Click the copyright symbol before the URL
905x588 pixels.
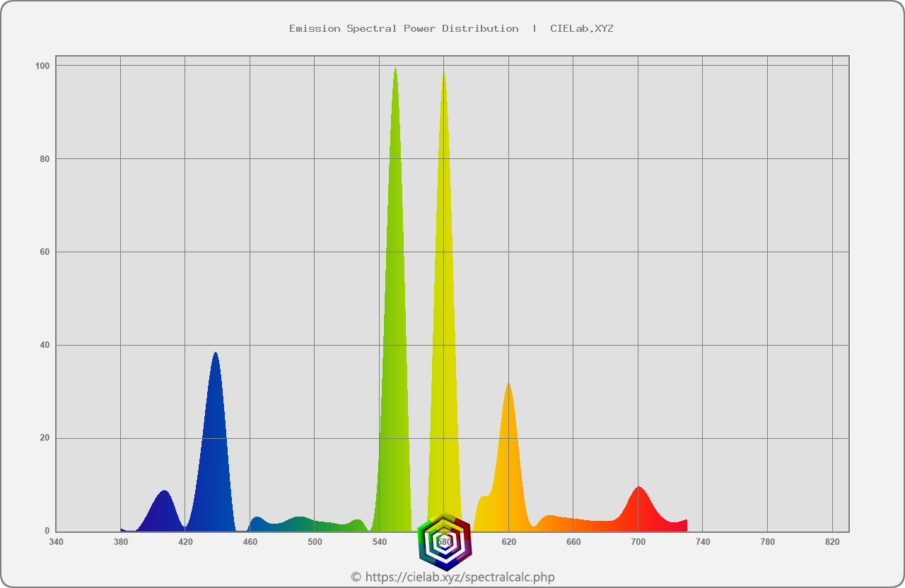[x=356, y=577]
